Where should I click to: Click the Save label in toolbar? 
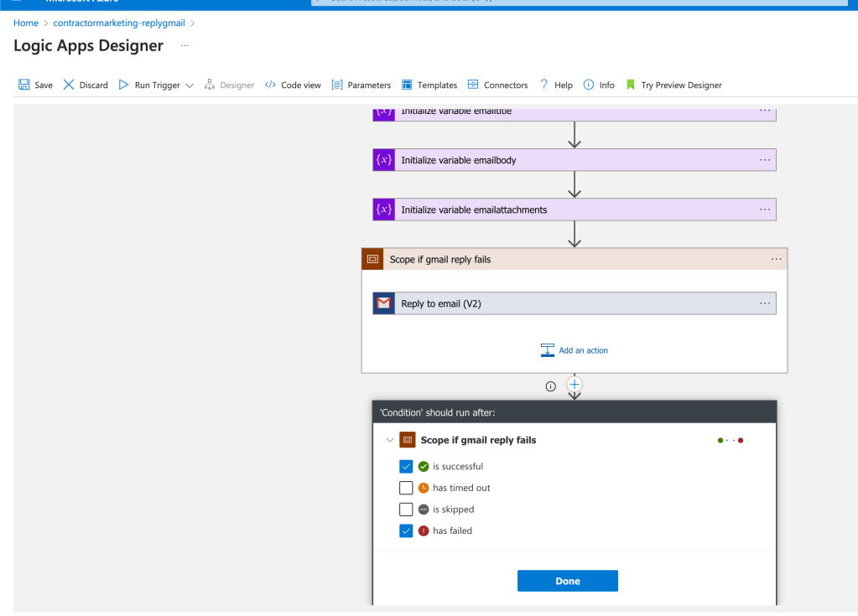[44, 85]
